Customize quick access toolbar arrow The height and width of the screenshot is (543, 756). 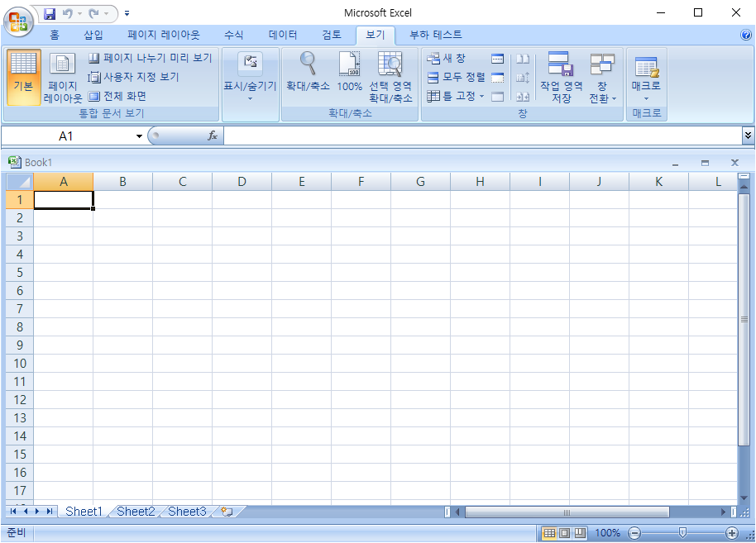(127, 13)
